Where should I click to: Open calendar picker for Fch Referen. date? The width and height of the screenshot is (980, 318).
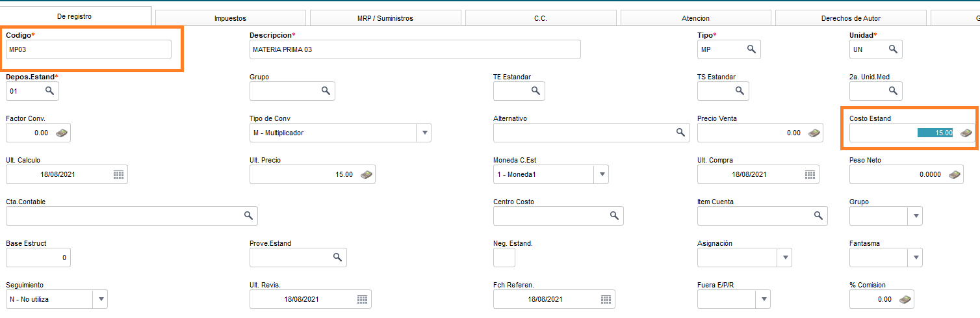pos(606,299)
